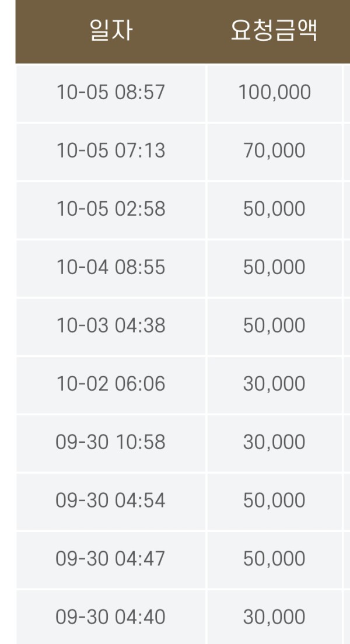Click the 일자 column header
The width and height of the screenshot is (350, 644).
[x=111, y=30]
